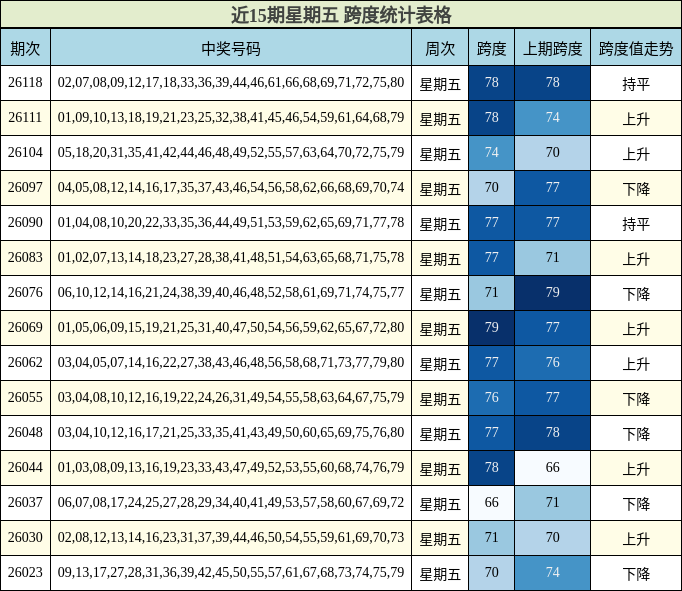
Task: Click 上期跨度 value 70 in row 26104
Action: coord(552,152)
